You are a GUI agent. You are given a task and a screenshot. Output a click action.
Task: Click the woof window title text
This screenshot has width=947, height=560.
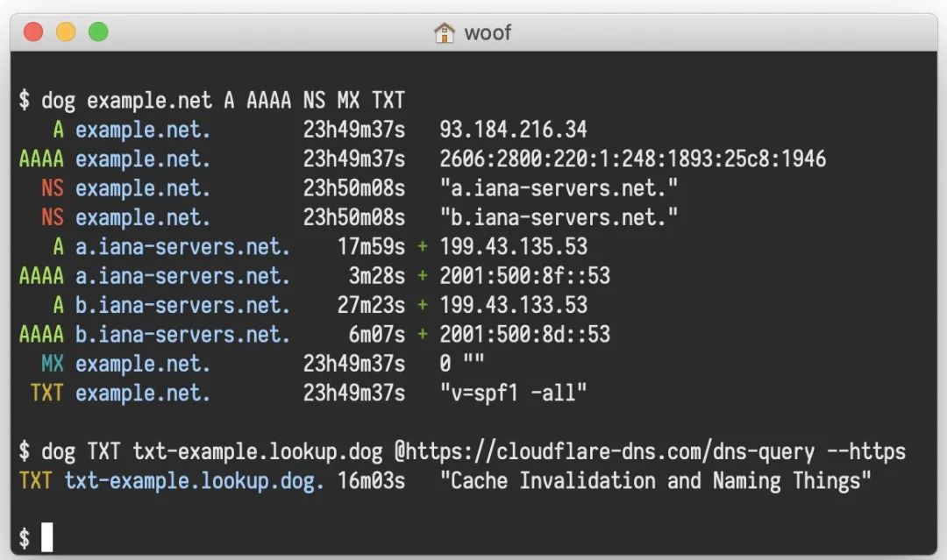coord(488,32)
